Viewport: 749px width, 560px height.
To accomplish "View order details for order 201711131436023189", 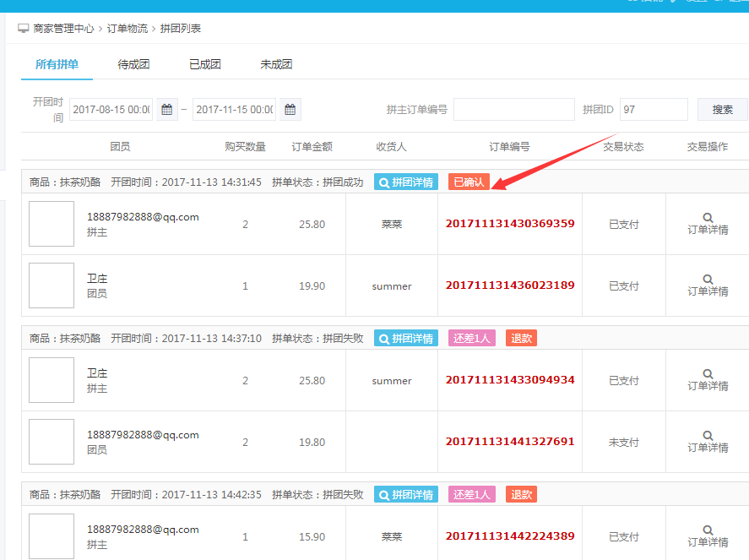I will pyautogui.click(x=707, y=285).
